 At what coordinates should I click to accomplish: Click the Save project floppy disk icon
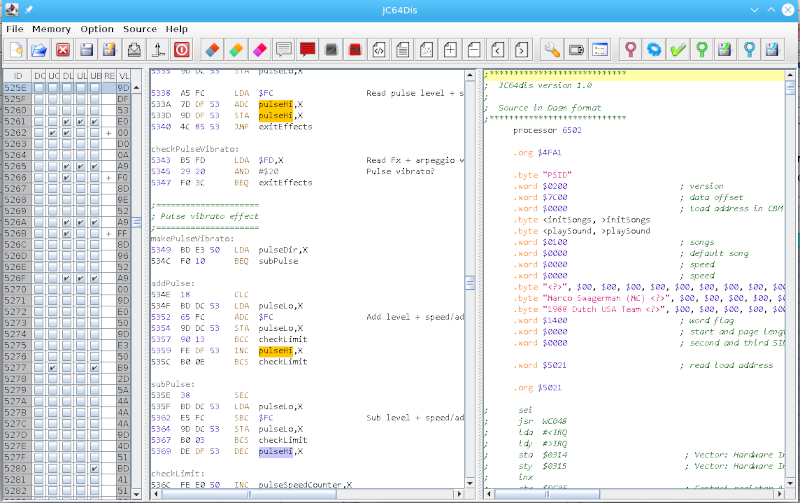87,49
